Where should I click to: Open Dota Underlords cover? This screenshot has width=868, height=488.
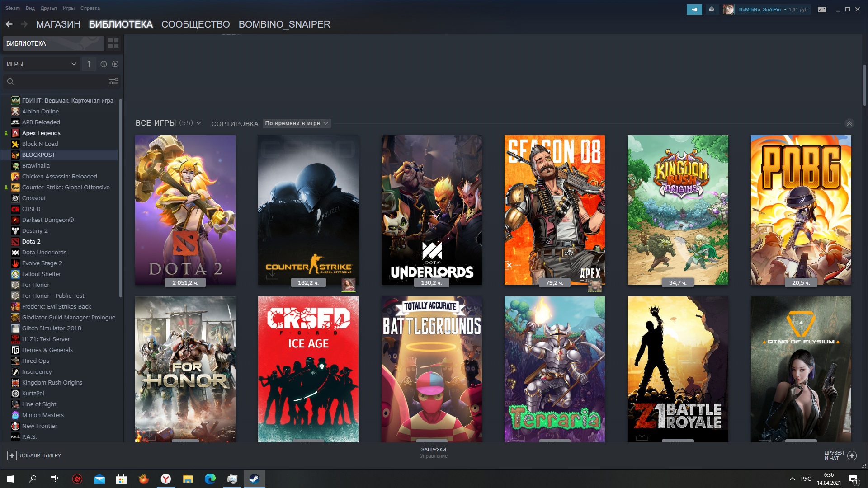click(432, 210)
